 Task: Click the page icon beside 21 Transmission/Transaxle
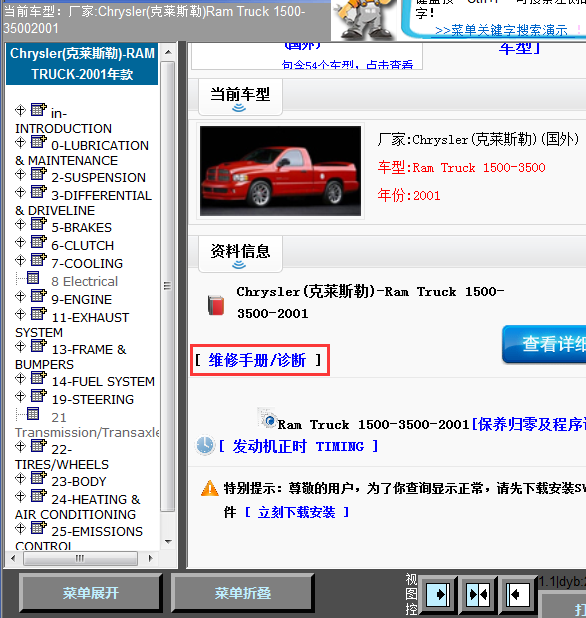pos(33,414)
